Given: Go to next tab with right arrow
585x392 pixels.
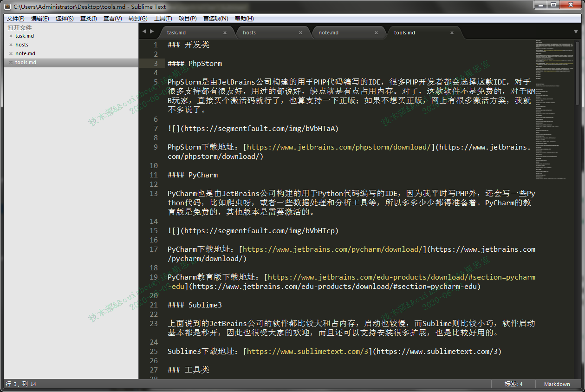Looking at the screenshot, I should (152, 31).
